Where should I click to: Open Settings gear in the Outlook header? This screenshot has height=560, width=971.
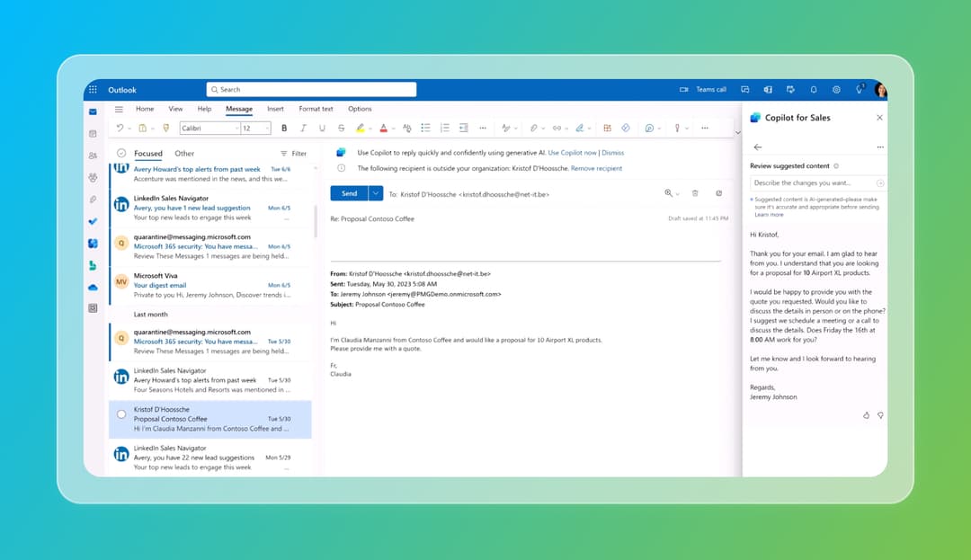coord(836,90)
